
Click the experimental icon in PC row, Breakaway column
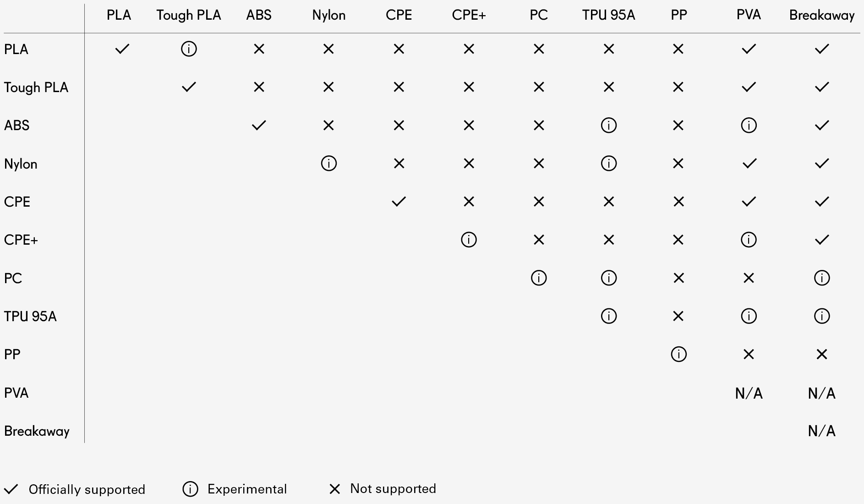pyautogui.click(x=821, y=278)
